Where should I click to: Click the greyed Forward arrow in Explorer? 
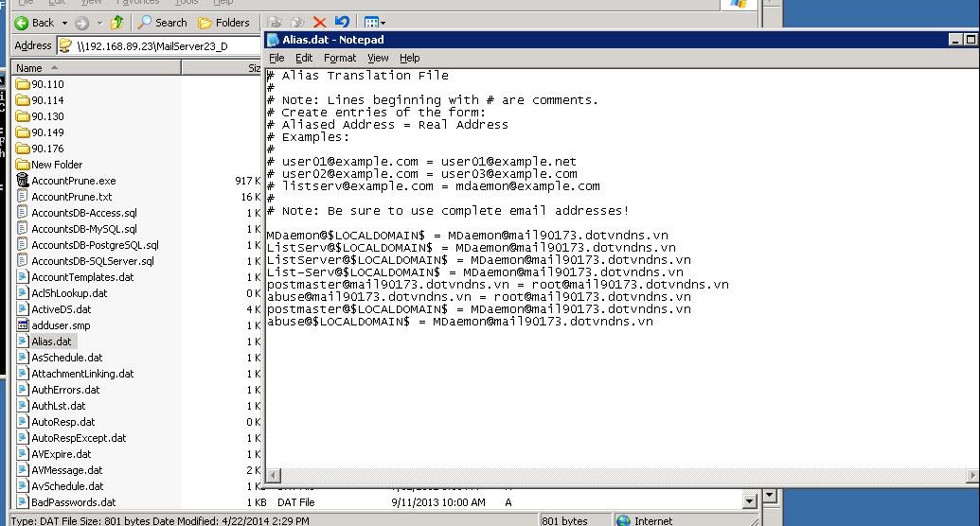(81, 23)
